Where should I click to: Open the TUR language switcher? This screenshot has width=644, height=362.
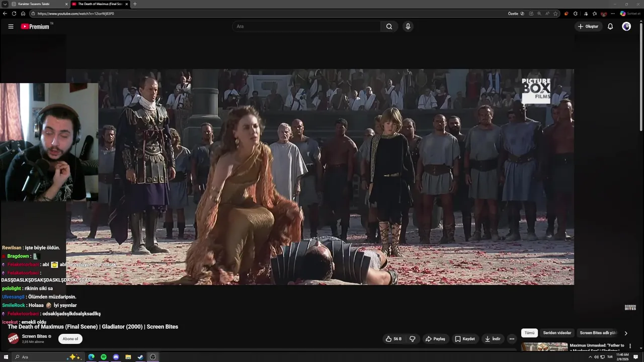pyautogui.click(x=610, y=357)
